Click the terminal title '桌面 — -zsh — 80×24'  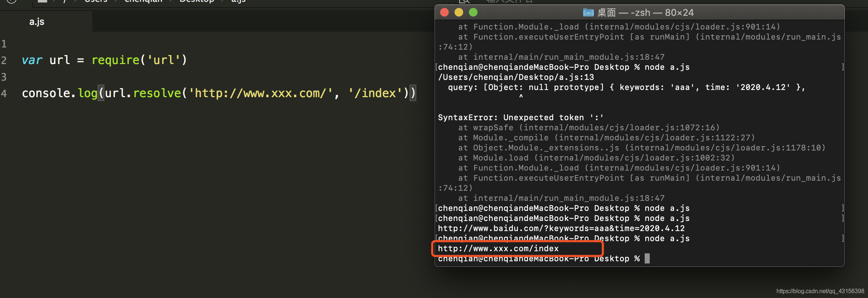tap(645, 13)
